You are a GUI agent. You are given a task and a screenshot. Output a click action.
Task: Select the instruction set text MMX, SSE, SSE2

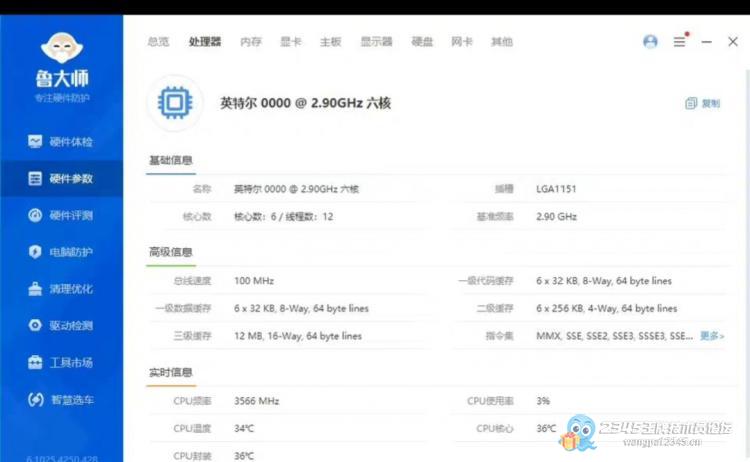pos(615,336)
